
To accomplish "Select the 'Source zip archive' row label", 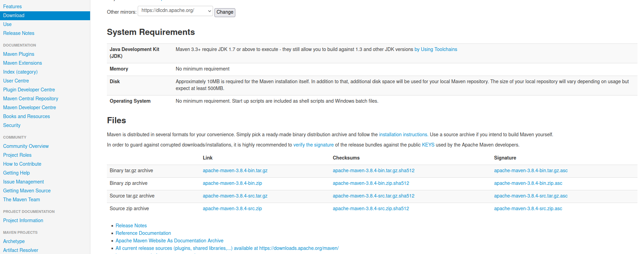I will point(129,208).
